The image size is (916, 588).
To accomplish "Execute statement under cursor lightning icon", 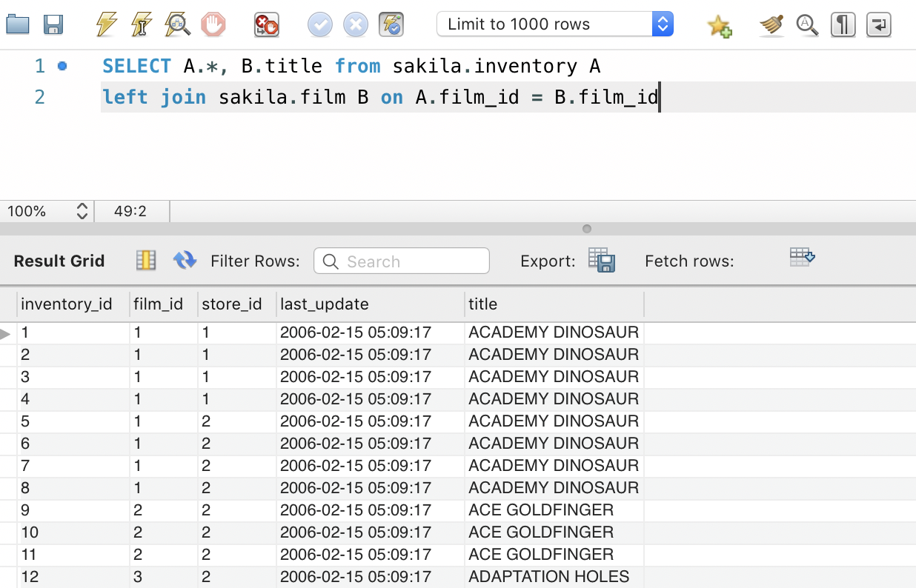I will click(x=142, y=25).
